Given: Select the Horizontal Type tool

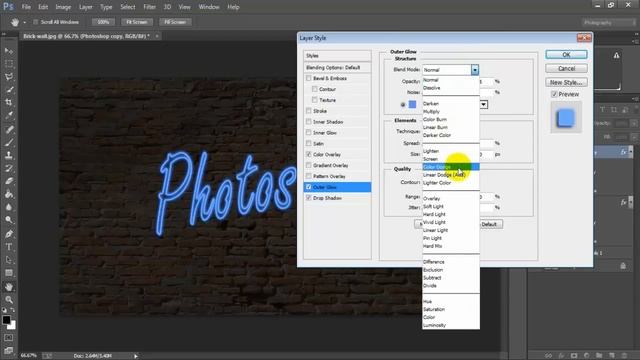Looking at the screenshot, I should 9,247.
